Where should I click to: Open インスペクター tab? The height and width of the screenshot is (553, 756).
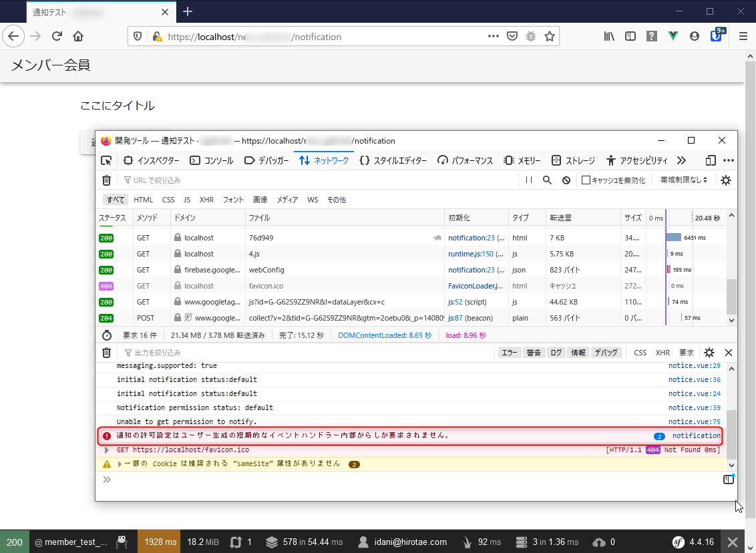pyautogui.click(x=152, y=160)
